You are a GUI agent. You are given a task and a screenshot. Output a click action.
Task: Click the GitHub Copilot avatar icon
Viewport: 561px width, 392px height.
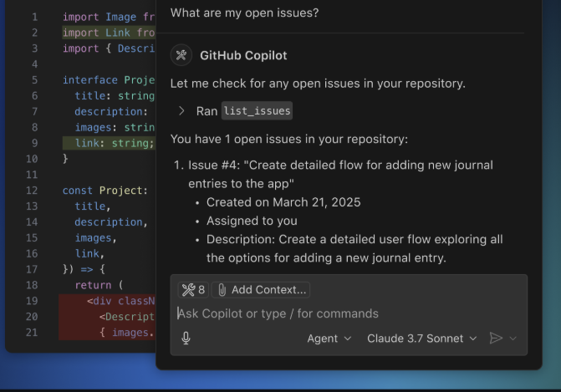181,55
